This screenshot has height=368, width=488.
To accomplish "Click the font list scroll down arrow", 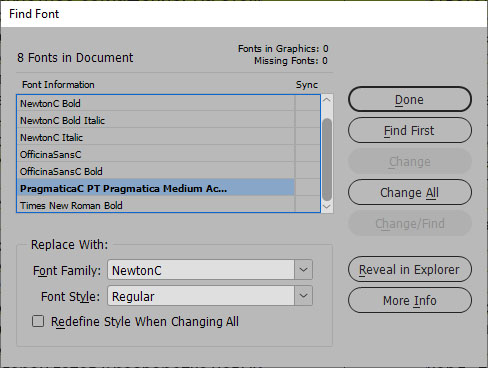I will click(327, 207).
